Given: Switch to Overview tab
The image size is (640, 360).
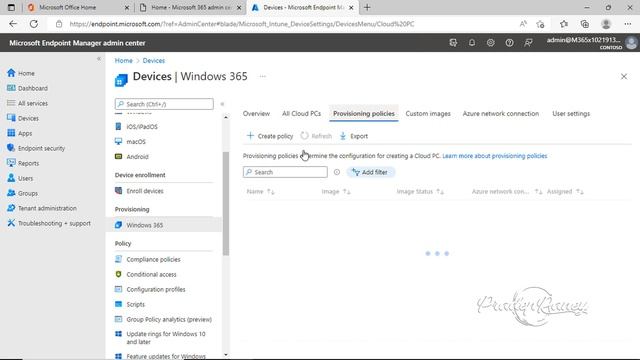Looking at the screenshot, I should pos(256,113).
